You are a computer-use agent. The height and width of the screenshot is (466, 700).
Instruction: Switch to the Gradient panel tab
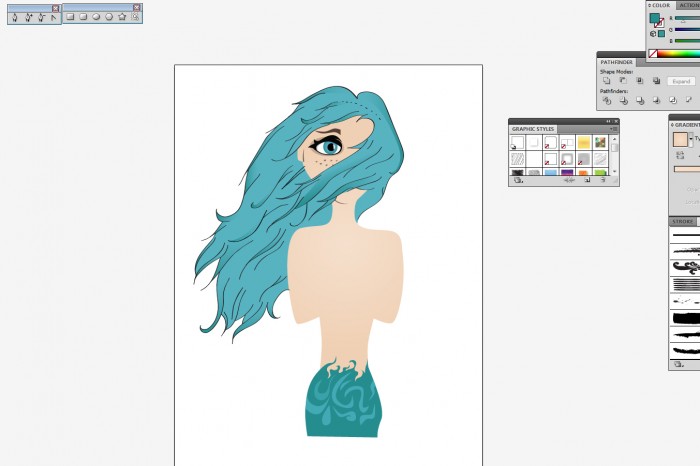point(687,125)
